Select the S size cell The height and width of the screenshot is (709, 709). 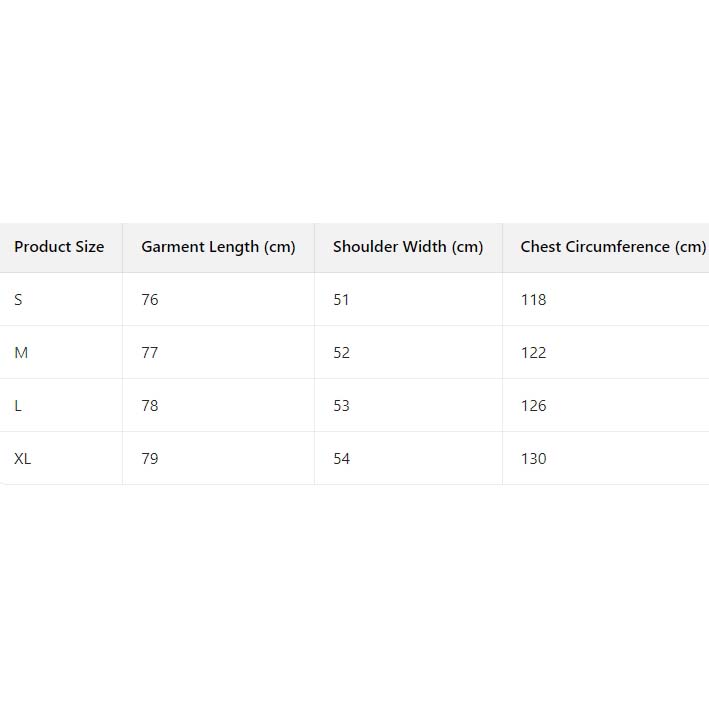(18, 300)
